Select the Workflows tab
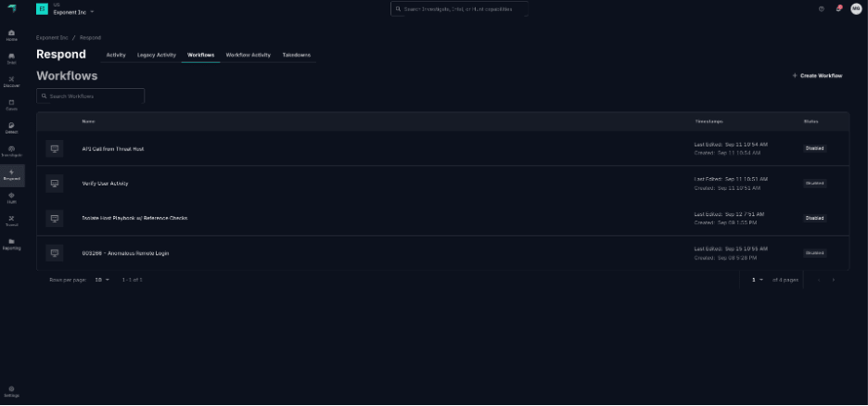868x406 pixels. 201,56
